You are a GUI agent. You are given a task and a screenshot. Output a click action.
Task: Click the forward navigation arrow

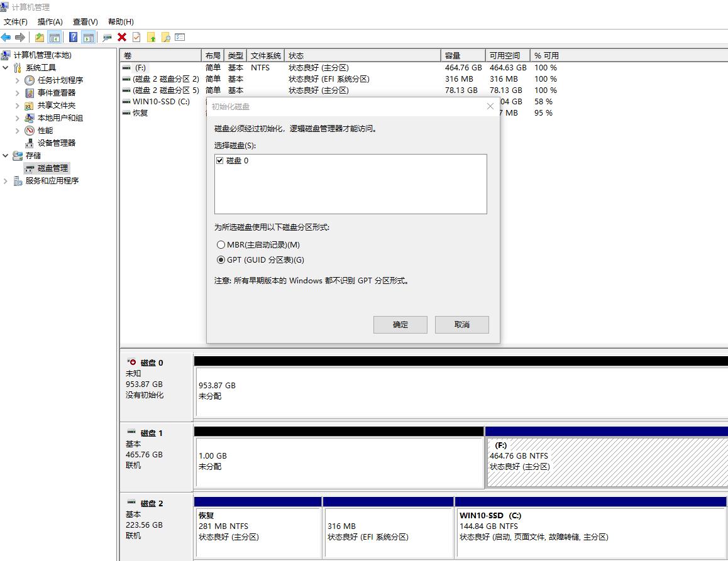pyautogui.click(x=19, y=37)
